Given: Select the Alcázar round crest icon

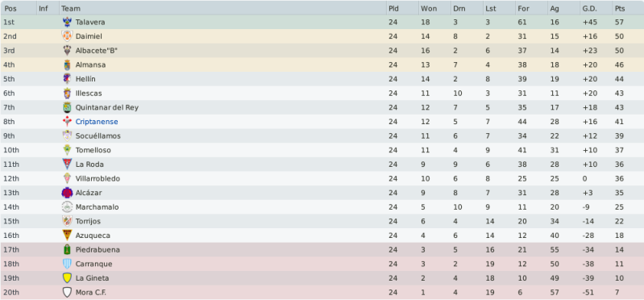Looking at the screenshot, I should [x=67, y=193].
